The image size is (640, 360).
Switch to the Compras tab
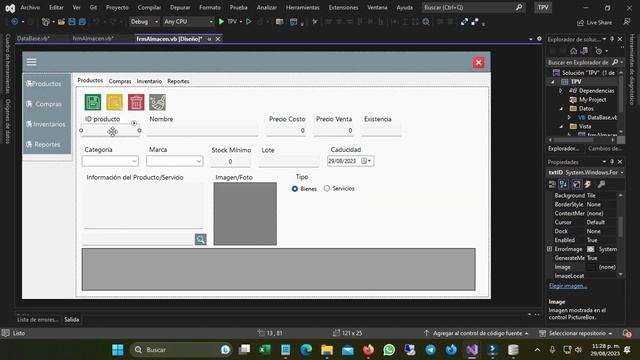tap(120, 81)
